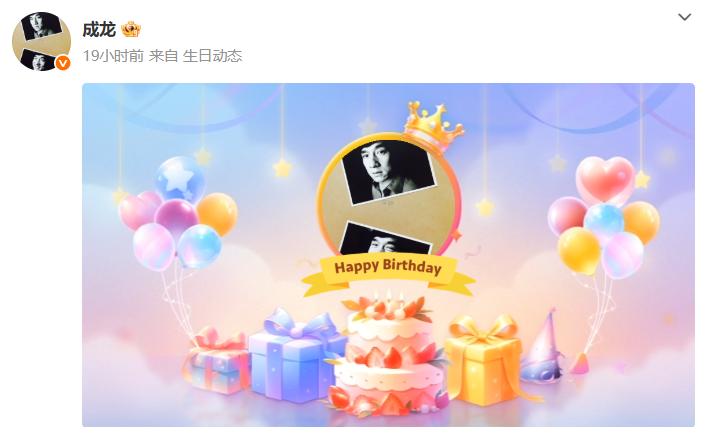The width and height of the screenshot is (710, 437).
Task: Click the Happy Birthday ribbon banner
Action: click(388, 272)
